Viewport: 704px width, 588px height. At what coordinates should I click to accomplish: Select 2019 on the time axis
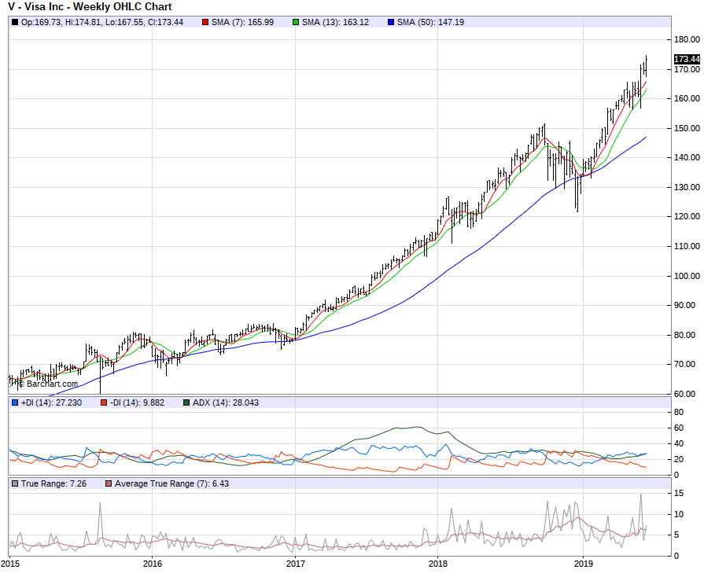point(584,564)
